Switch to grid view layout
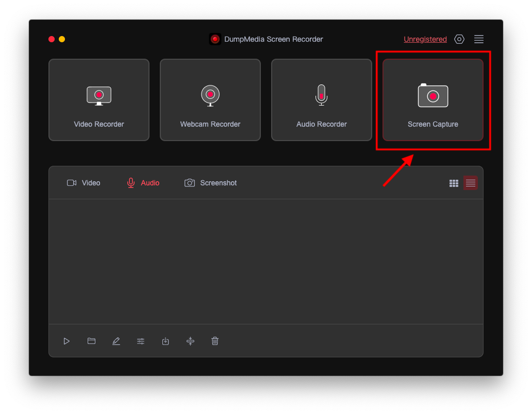The image size is (532, 414). tap(454, 183)
